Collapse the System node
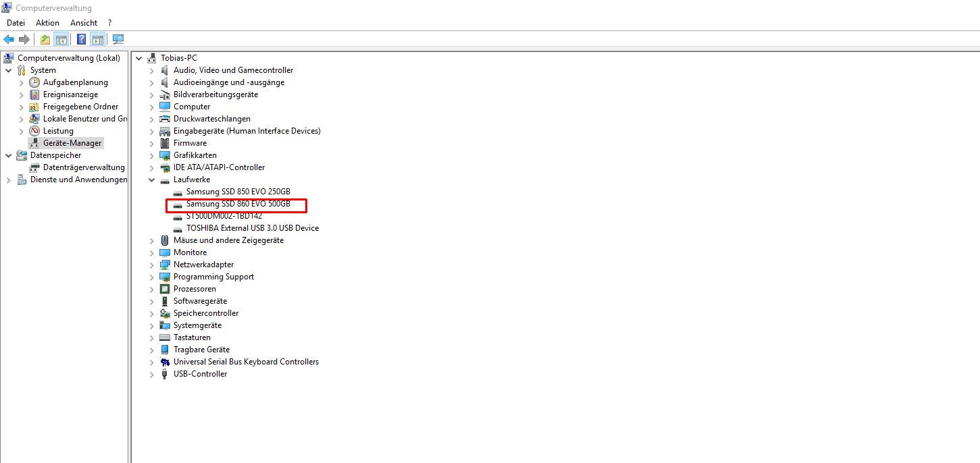980x463 pixels. click(8, 70)
